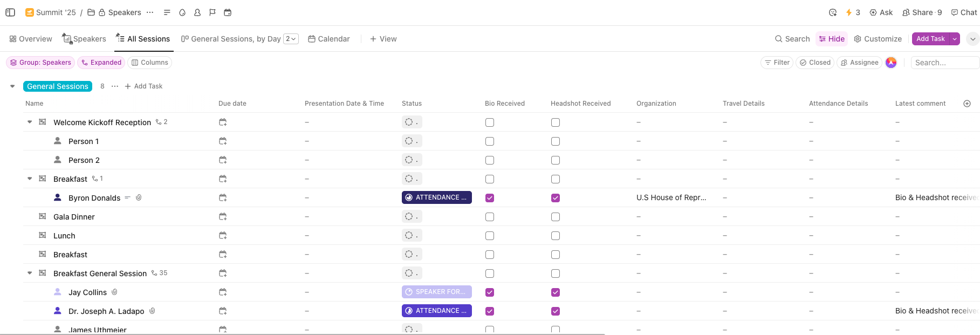Click attachment icon beside Byron Donalds
Viewport: 980px width, 335px height.
tap(139, 198)
